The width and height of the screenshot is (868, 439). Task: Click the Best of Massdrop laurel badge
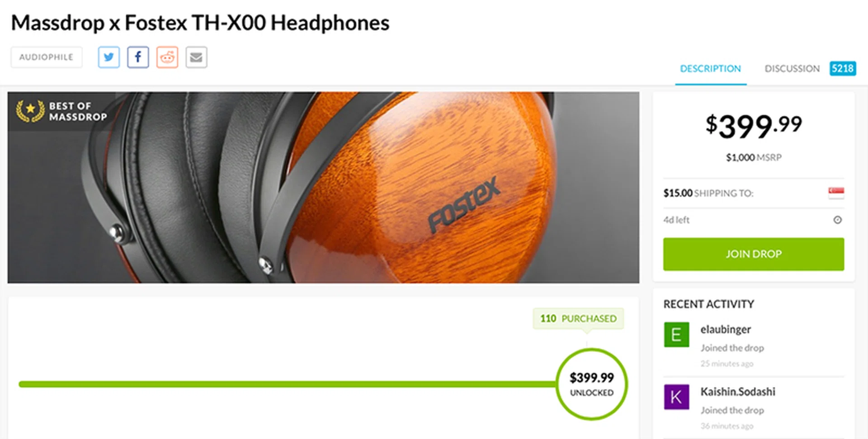pyautogui.click(x=30, y=111)
